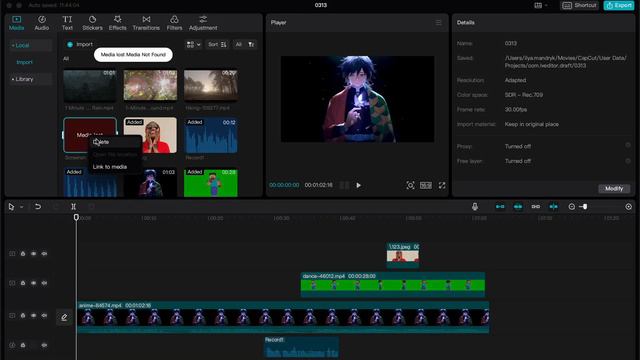Select Delete in the context menu
The image size is (640, 360).
(x=101, y=142)
